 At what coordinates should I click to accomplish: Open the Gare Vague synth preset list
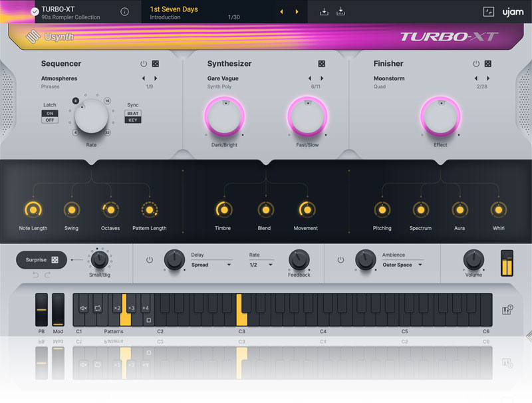tap(223, 78)
